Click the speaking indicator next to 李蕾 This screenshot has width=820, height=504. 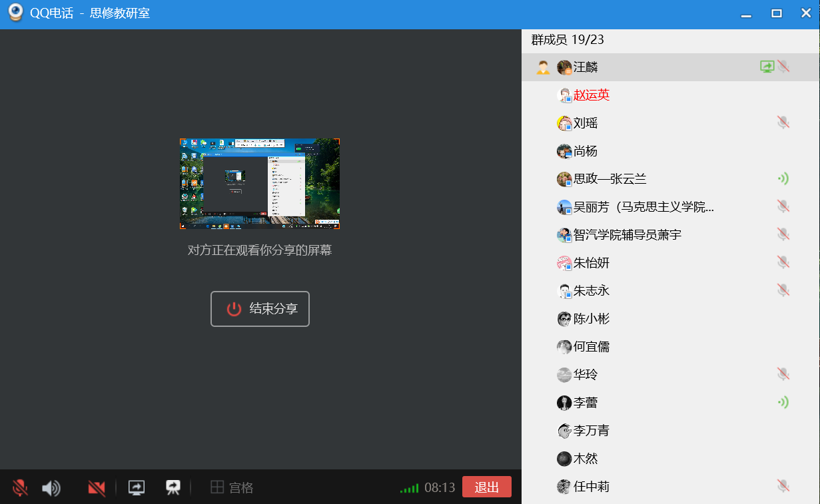(783, 402)
